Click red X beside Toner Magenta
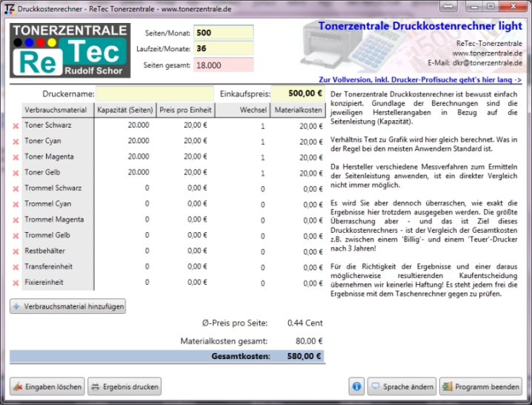Image resolution: width=532 pixels, height=405 pixels. 16,157
